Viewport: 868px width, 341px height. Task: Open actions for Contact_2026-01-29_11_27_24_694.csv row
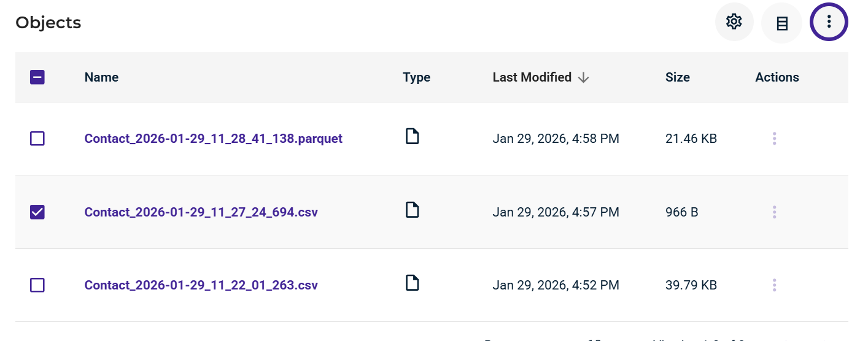(x=774, y=212)
